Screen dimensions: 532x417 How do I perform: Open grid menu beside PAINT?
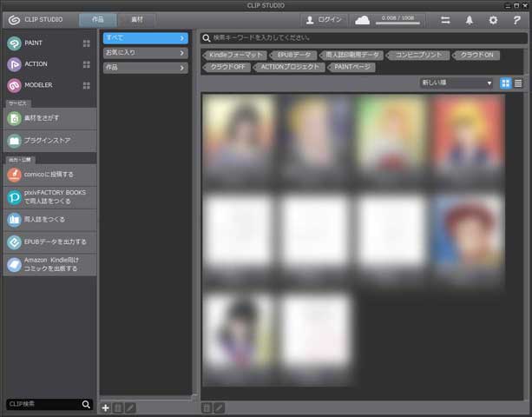[87, 43]
